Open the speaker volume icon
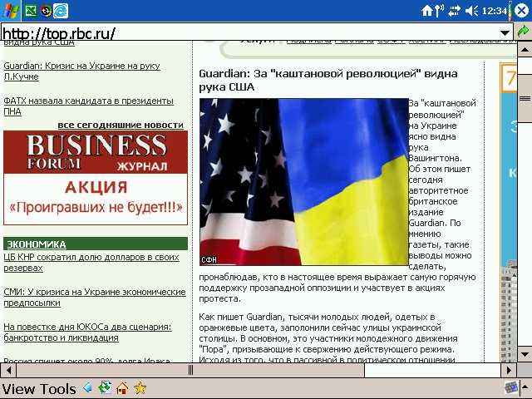Screen dimensions: 532x399 471,11
